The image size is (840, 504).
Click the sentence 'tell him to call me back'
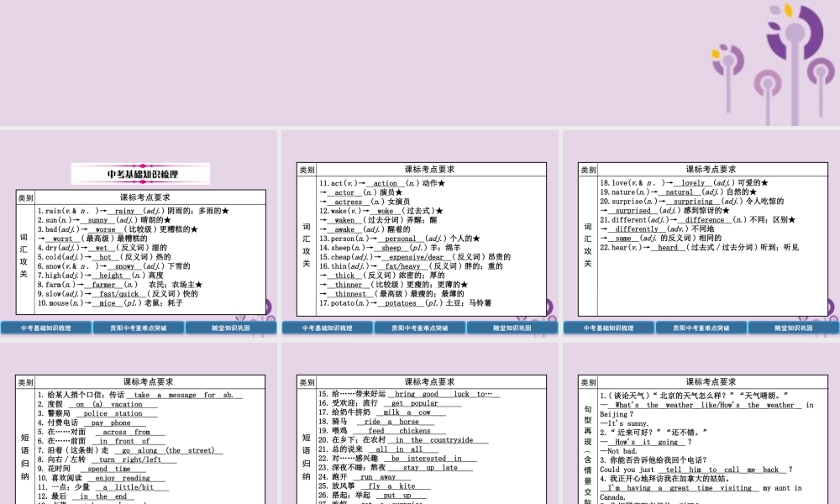(722, 470)
